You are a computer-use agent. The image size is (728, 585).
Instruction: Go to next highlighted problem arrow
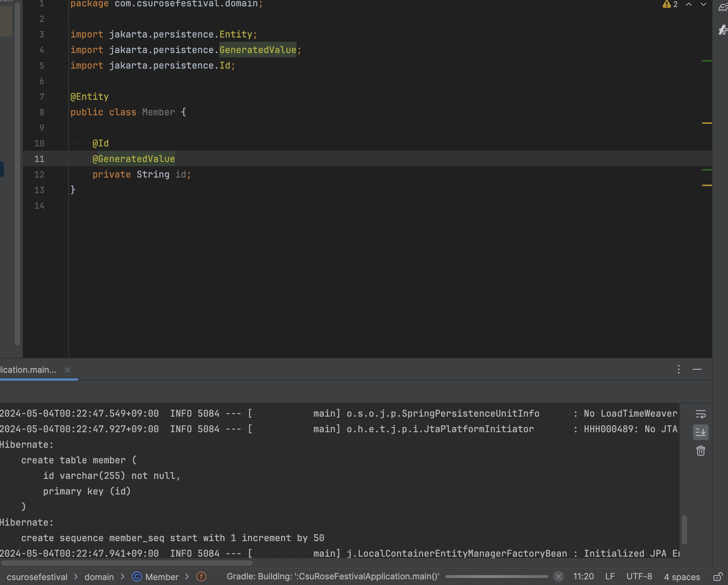point(704,4)
